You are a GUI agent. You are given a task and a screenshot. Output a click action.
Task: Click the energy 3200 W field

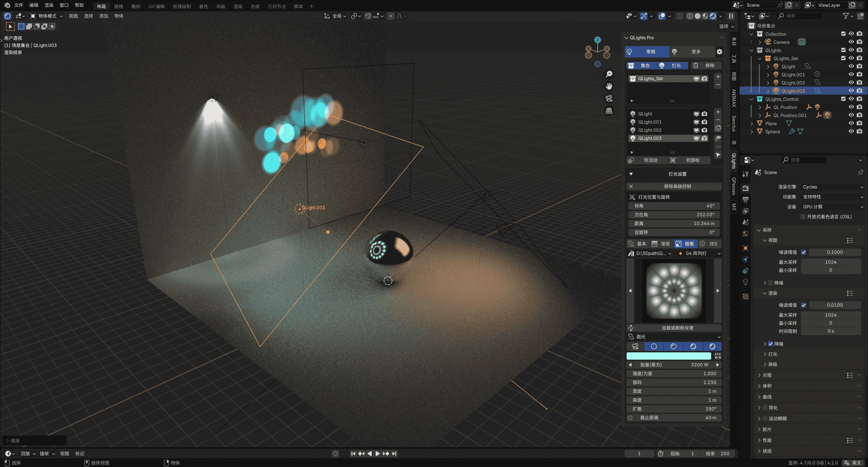pyautogui.click(x=674, y=365)
